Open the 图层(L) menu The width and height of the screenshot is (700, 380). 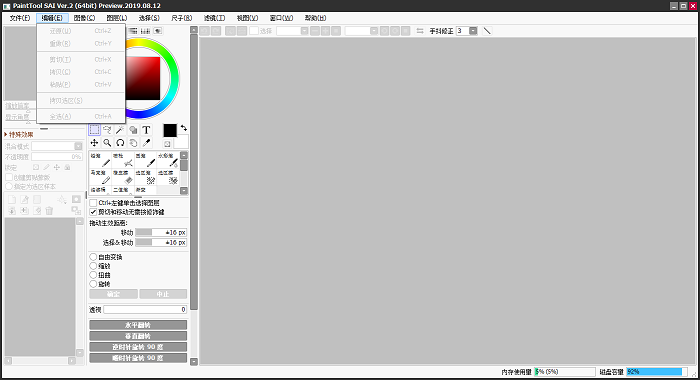coord(117,18)
